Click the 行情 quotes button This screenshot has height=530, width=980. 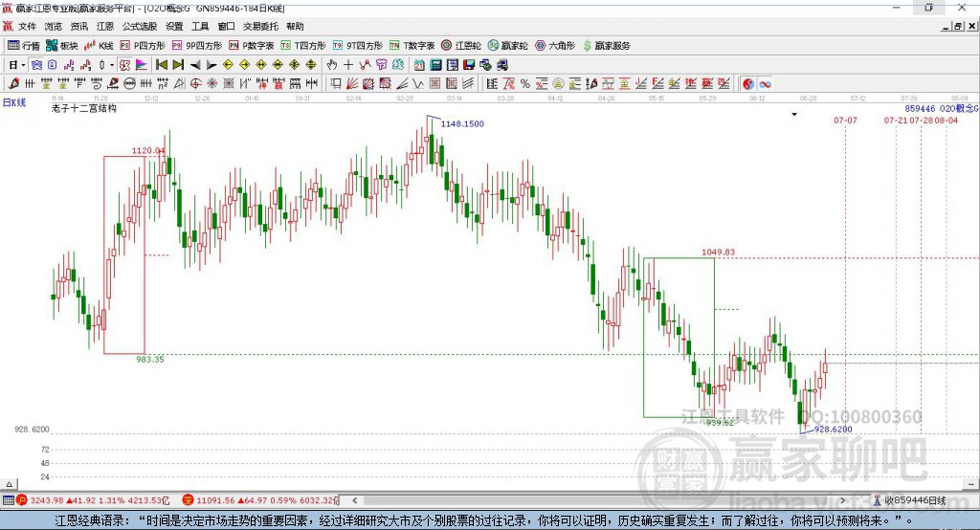click(24, 46)
